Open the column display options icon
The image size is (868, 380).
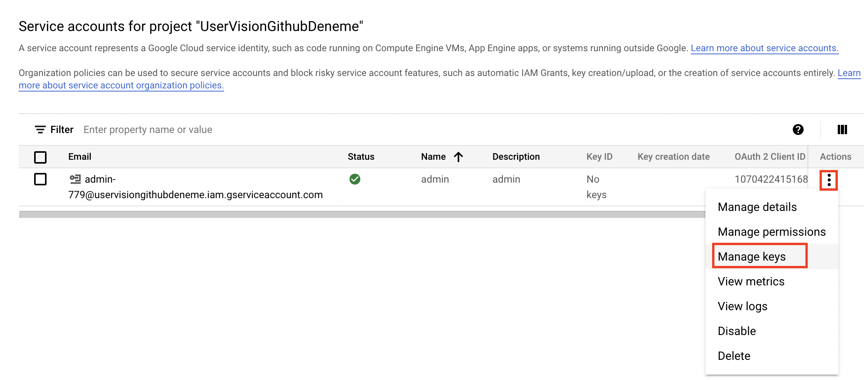point(842,130)
